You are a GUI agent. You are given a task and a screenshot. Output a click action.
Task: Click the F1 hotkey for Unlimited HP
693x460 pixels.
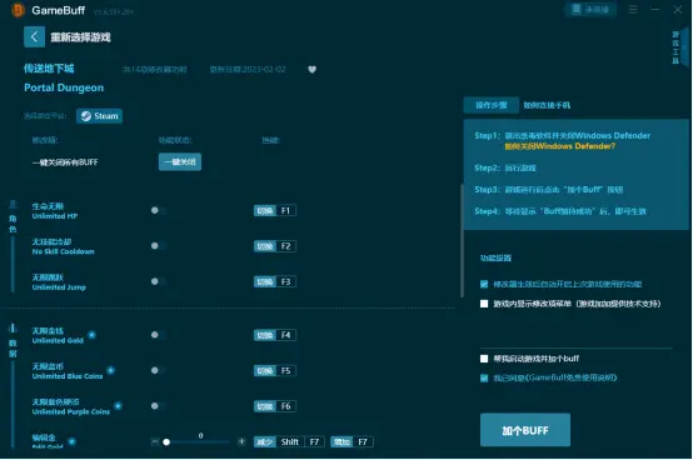(274, 210)
